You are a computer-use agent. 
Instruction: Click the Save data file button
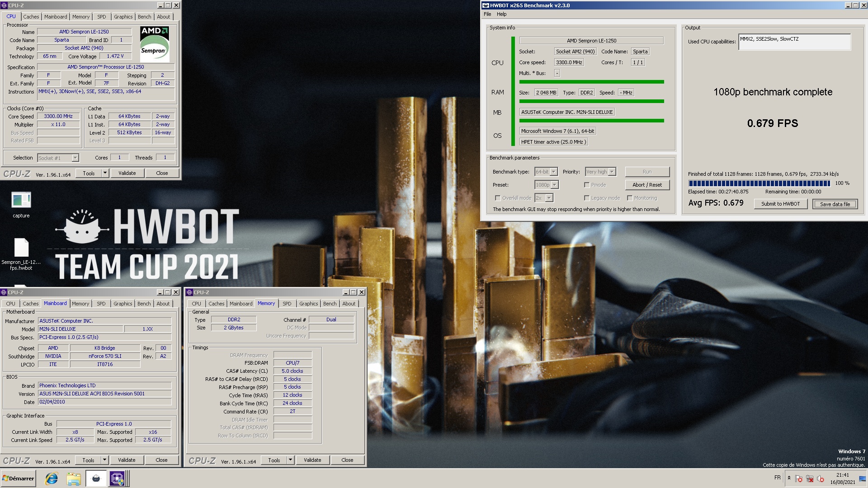tap(835, 204)
